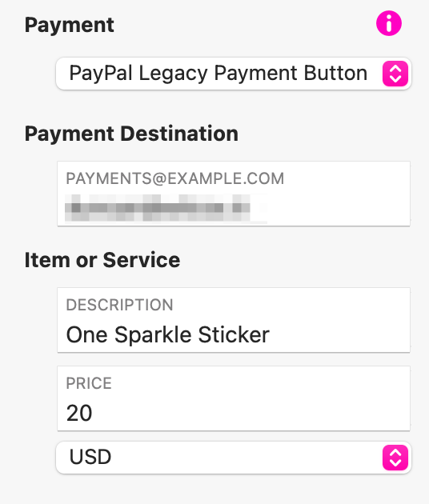This screenshot has height=504, width=429.
Task: Click the PRICE field label
Action: (89, 383)
